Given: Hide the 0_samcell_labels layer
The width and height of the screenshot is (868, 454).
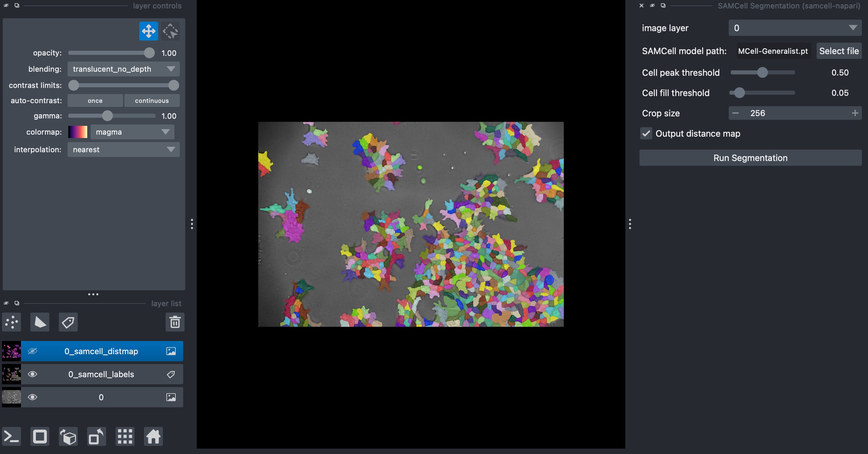Looking at the screenshot, I should [x=32, y=374].
